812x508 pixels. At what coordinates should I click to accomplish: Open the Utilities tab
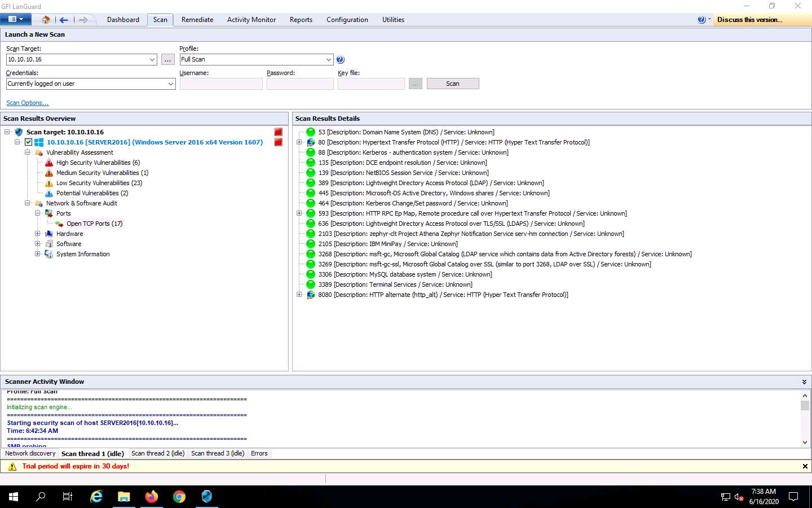(393, 20)
